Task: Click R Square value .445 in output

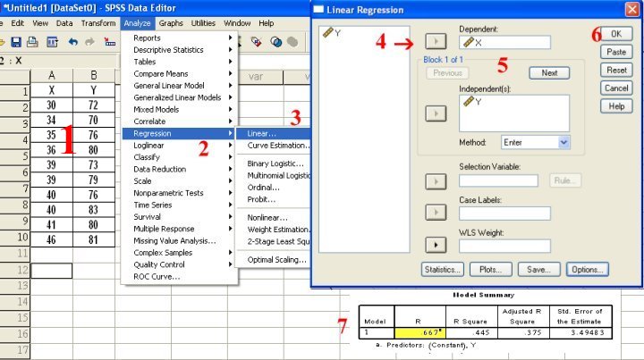Action: [472, 332]
